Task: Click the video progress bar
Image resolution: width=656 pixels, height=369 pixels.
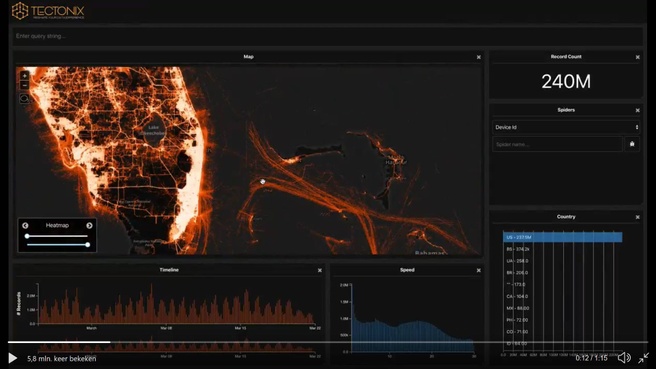Action: coord(328,342)
